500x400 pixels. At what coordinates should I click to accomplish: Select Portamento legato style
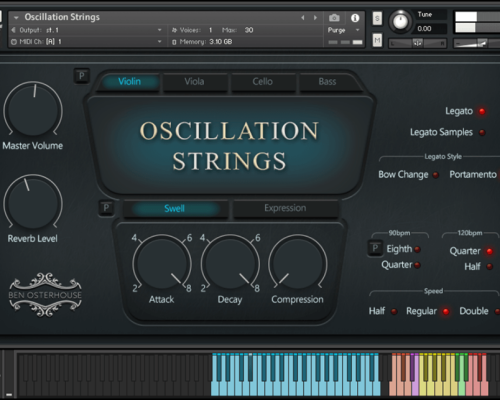click(x=473, y=174)
